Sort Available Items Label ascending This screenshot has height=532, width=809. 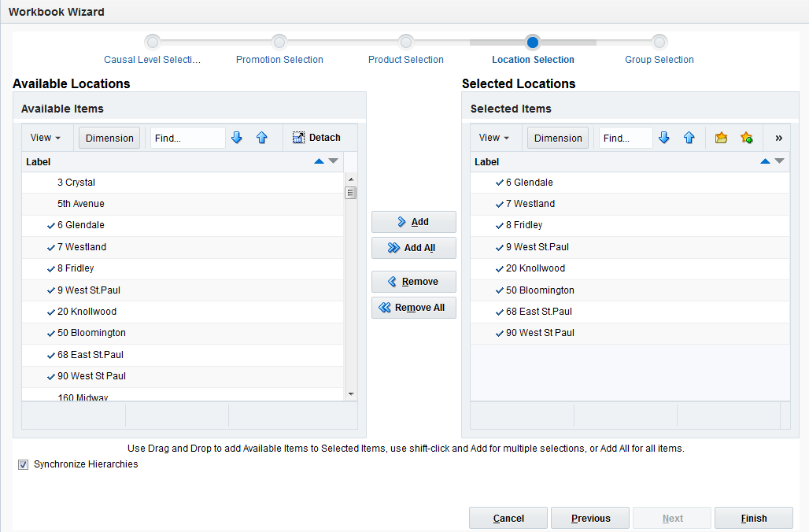pyautogui.click(x=319, y=161)
